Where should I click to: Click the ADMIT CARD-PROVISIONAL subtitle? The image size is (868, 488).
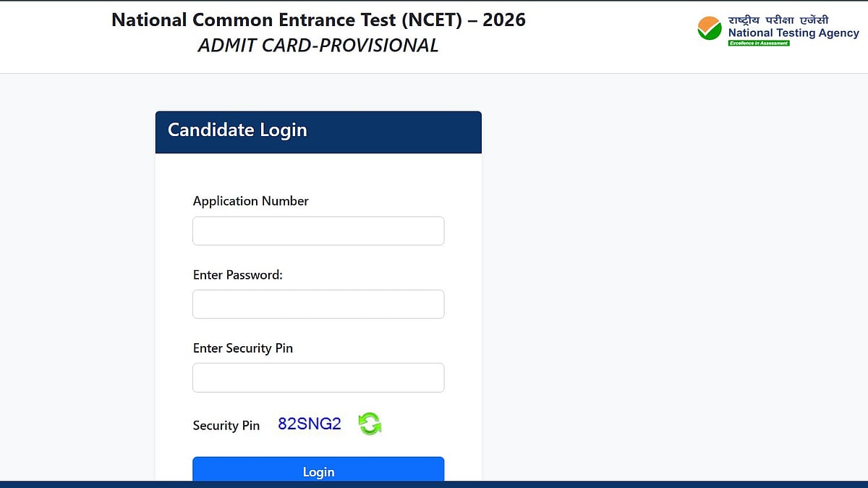(318, 46)
